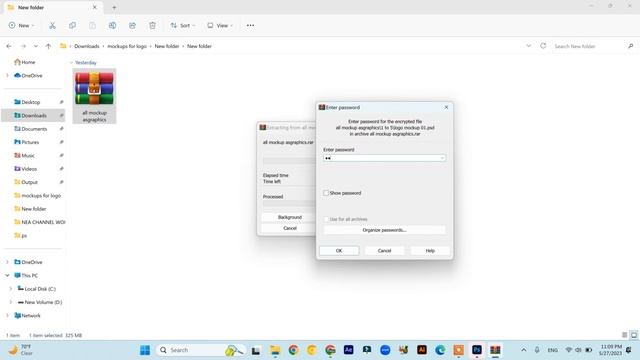The height and width of the screenshot is (360, 640).
Task: Open the address bar history dropdown
Action: pyautogui.click(x=529, y=46)
